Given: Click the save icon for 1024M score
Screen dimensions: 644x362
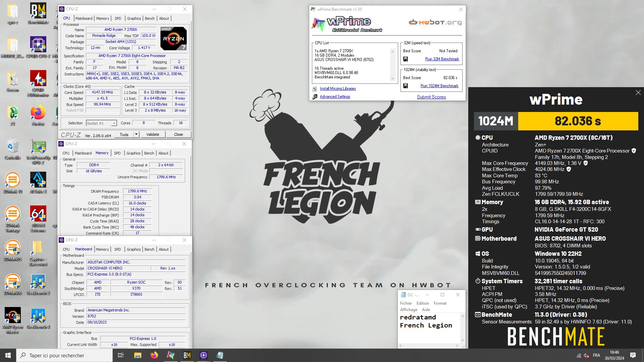Looking at the screenshot, I should click(406, 86).
